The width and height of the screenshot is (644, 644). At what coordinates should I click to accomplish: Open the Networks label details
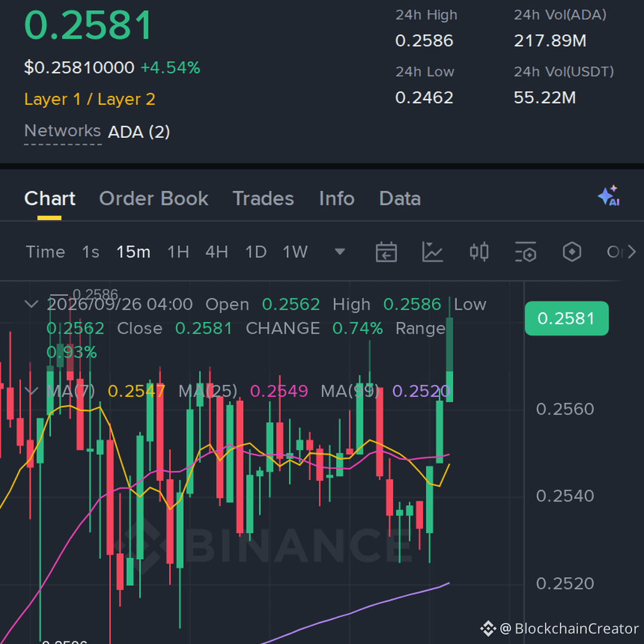(63, 131)
